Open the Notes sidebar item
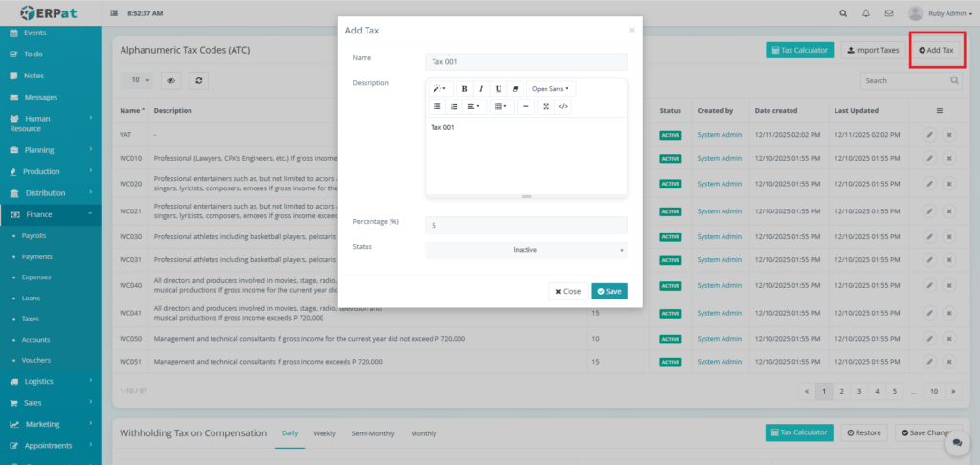Viewport: 980px width, 465px height. (33, 76)
